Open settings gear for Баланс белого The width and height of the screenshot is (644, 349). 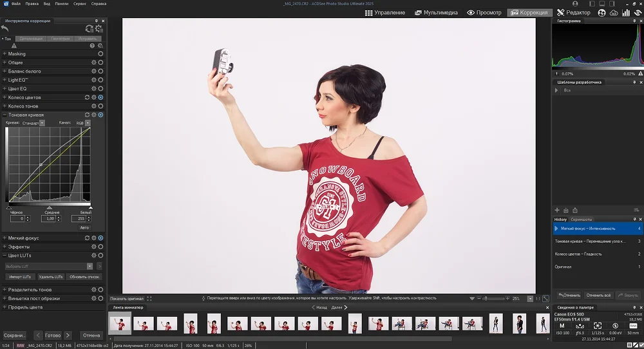[94, 71]
